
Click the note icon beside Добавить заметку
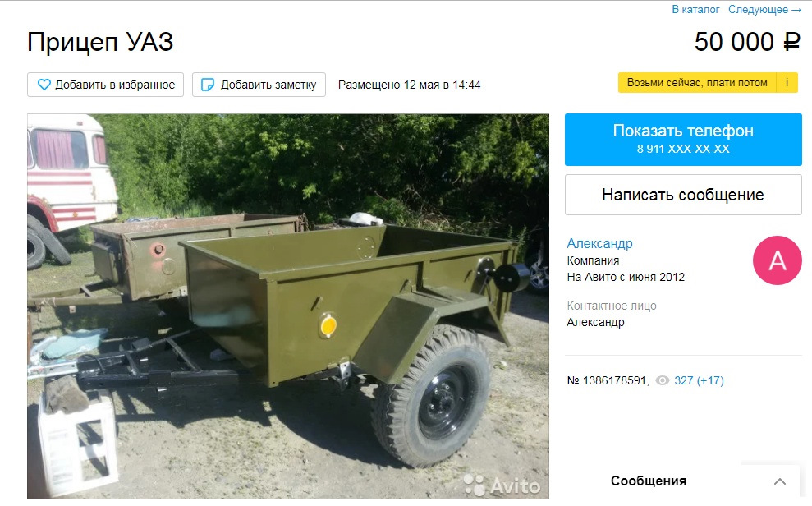[x=207, y=85]
